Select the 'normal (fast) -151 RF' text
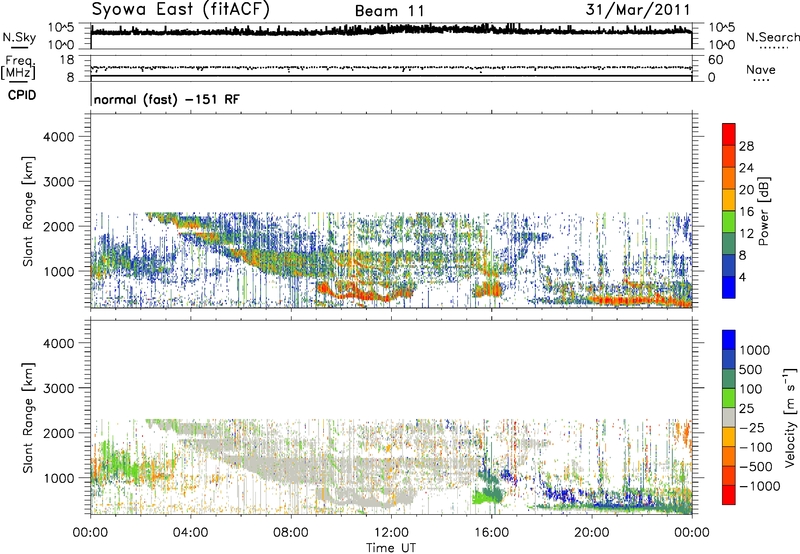Screen dimensions: 800x554 (x=166, y=99)
